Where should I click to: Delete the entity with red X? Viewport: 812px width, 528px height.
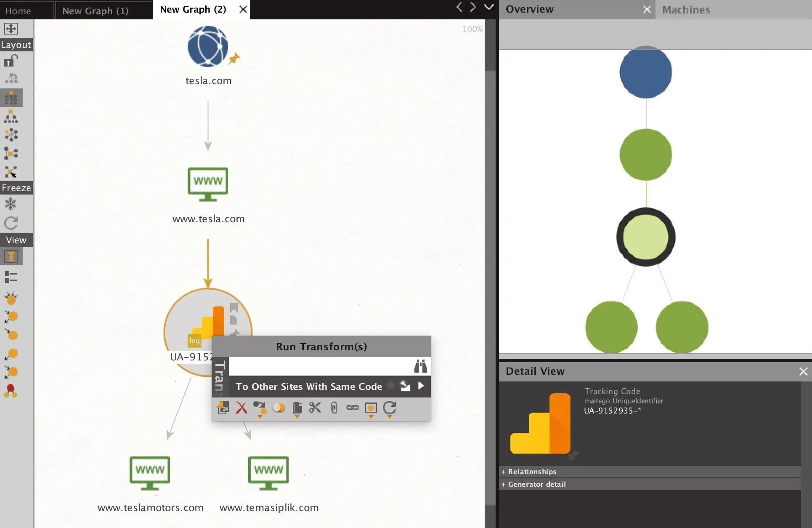241,408
